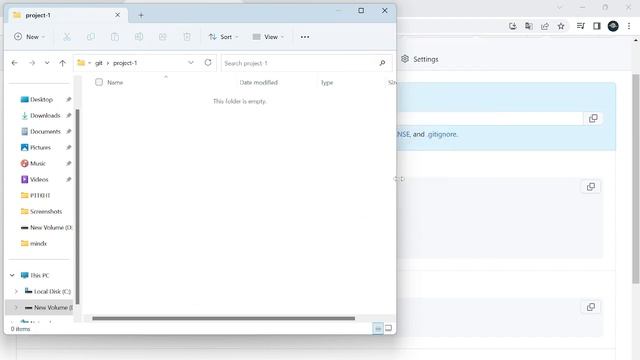Switch to large thumbnails view icon
Viewport: 640px width, 360px height.
(x=389, y=328)
